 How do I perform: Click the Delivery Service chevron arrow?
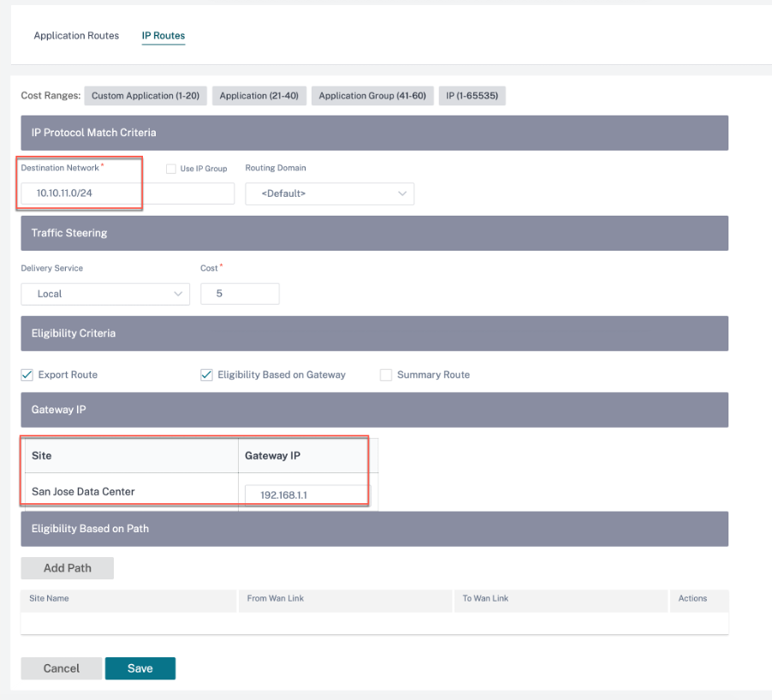(178, 294)
